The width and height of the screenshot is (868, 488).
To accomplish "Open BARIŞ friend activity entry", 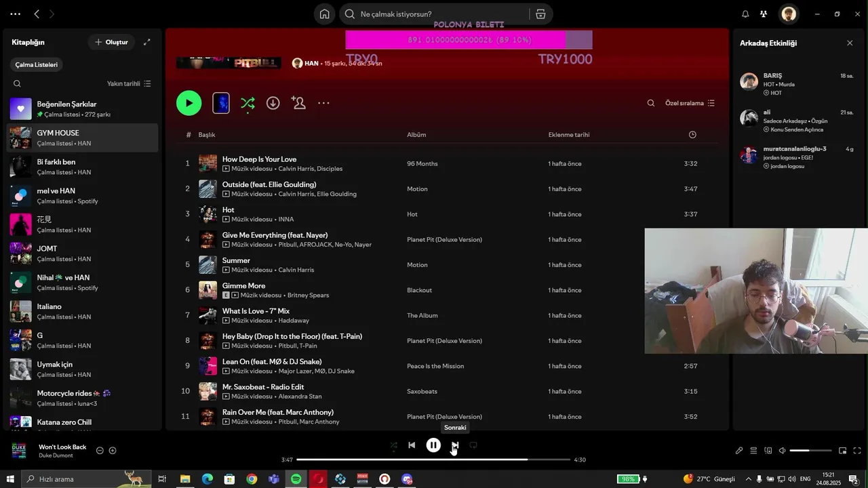I will click(x=797, y=84).
